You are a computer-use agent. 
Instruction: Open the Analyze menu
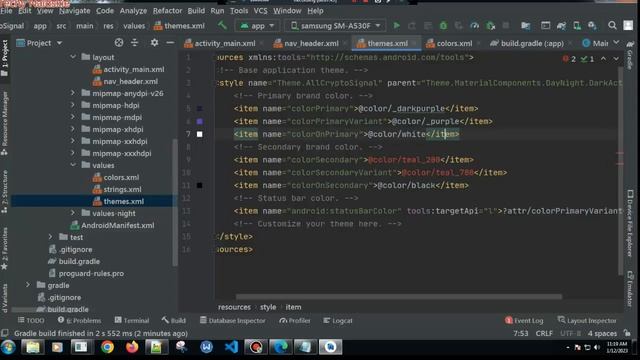(x=133, y=11)
